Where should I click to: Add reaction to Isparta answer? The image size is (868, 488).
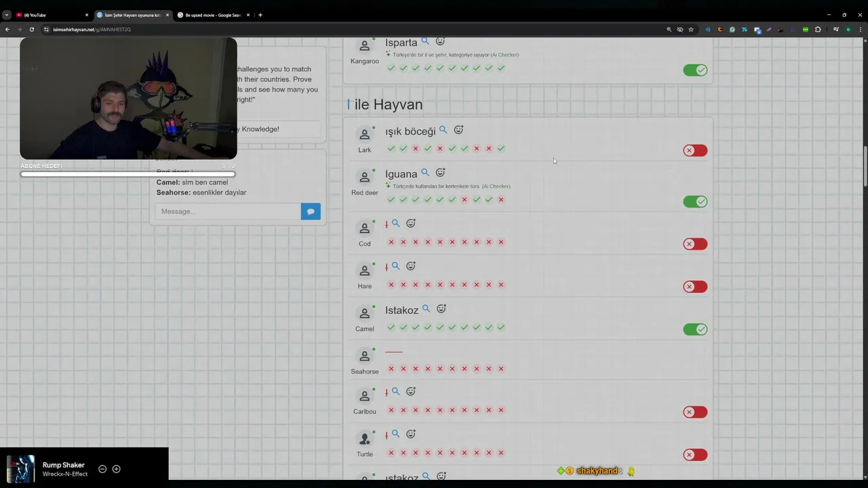(x=440, y=41)
